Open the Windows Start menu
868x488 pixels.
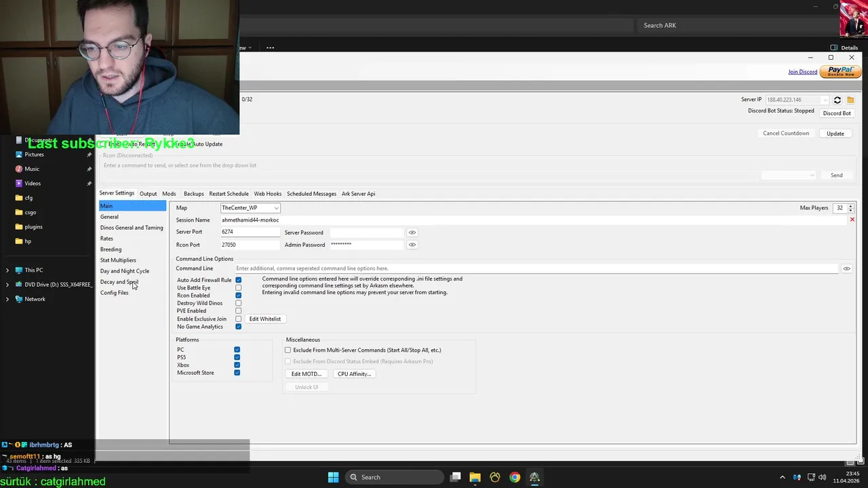333,477
